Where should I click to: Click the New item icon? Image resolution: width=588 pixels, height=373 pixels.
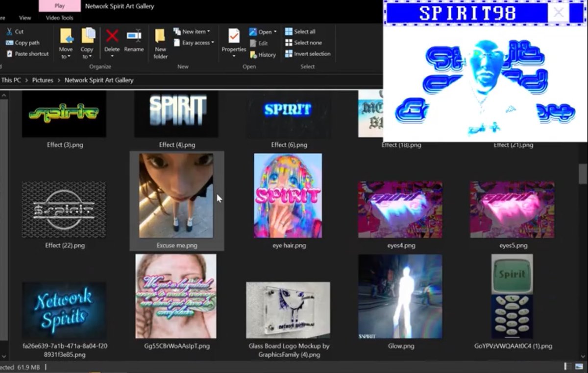(177, 31)
